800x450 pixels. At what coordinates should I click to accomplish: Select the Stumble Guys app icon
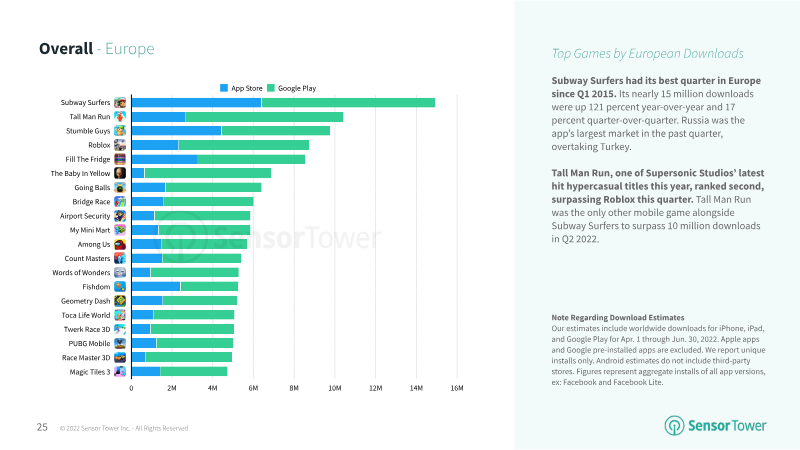click(120, 131)
